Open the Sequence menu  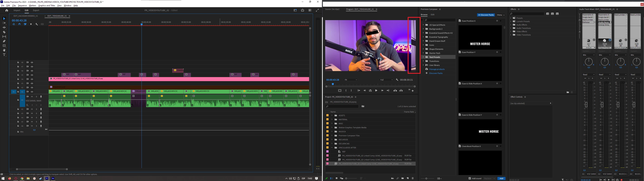click(x=22, y=6)
